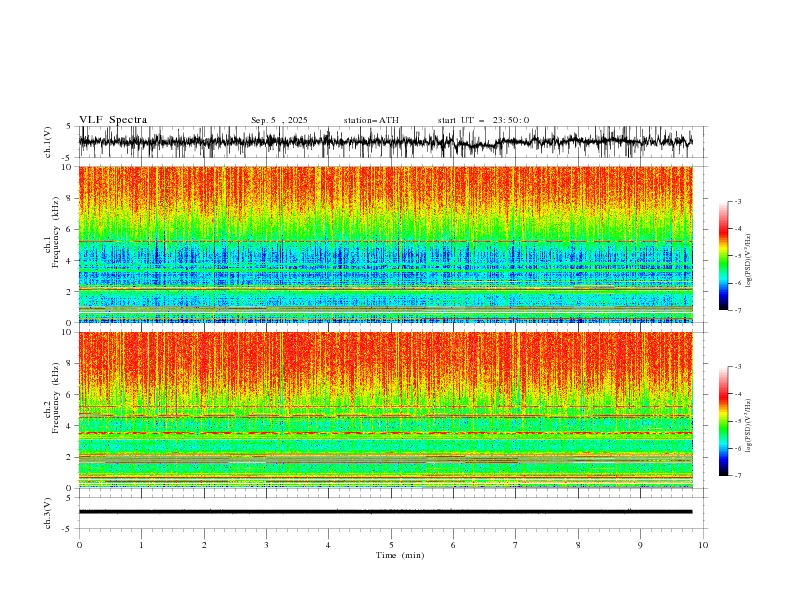Click tick "9" on the Time axis
792x612 pixels.
[640, 545]
